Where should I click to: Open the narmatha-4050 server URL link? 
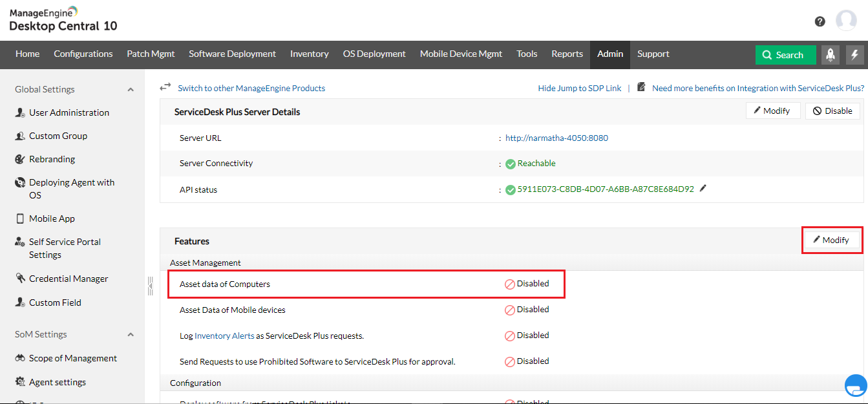point(556,138)
